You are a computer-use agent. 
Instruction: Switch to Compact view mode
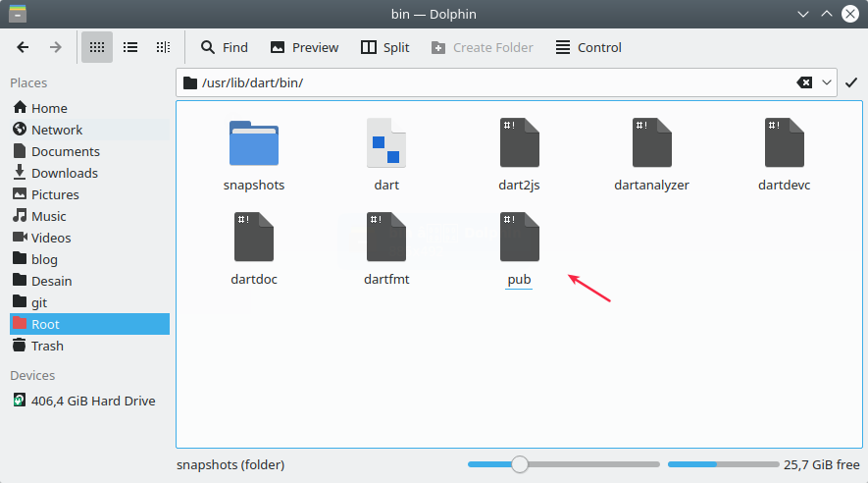pyautogui.click(x=129, y=47)
